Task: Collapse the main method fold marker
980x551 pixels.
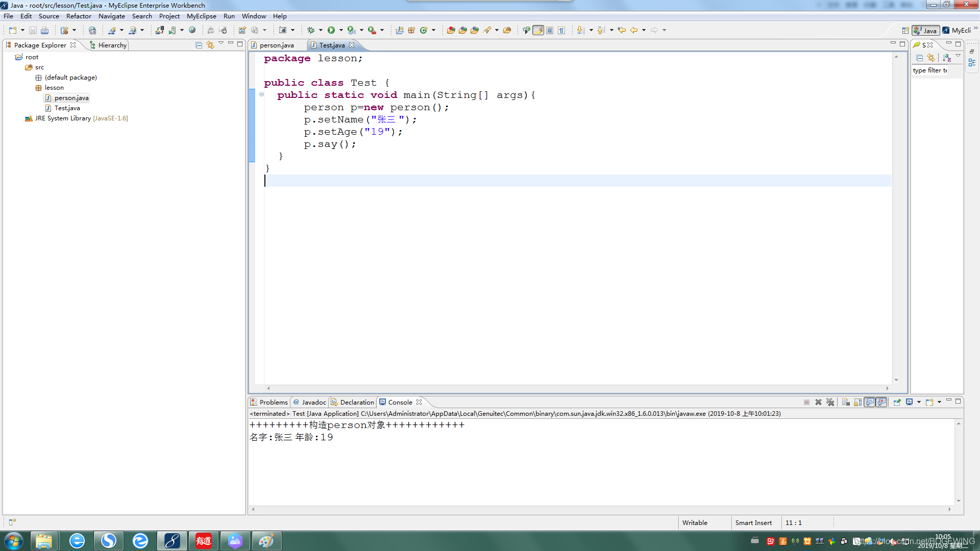Action: tap(262, 94)
